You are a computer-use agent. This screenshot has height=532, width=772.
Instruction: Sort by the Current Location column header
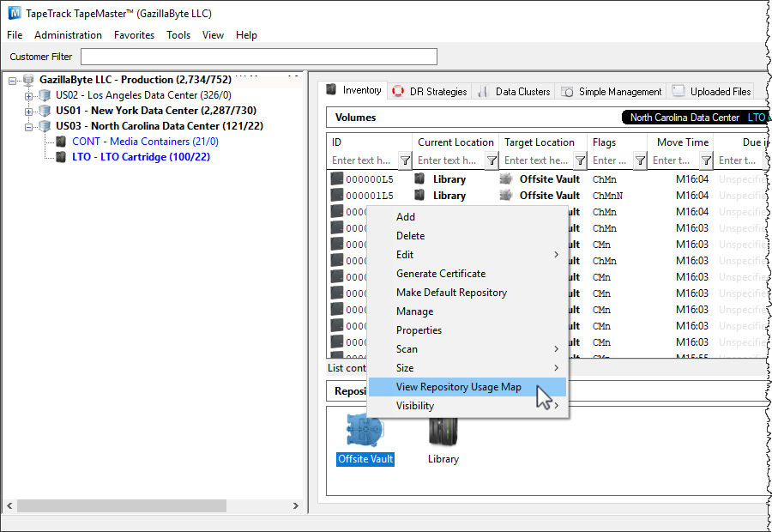[455, 142]
